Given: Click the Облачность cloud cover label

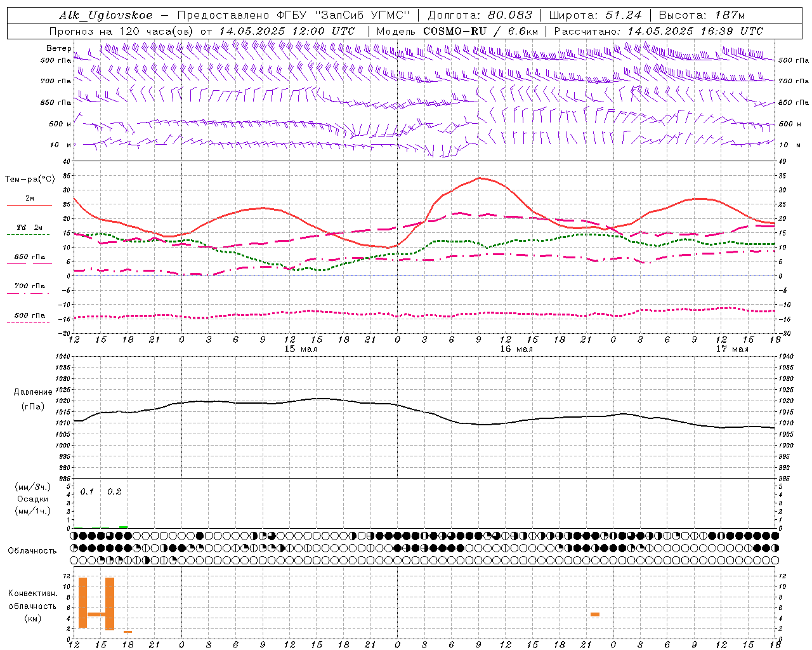Looking at the screenshot, I should 32,551.
